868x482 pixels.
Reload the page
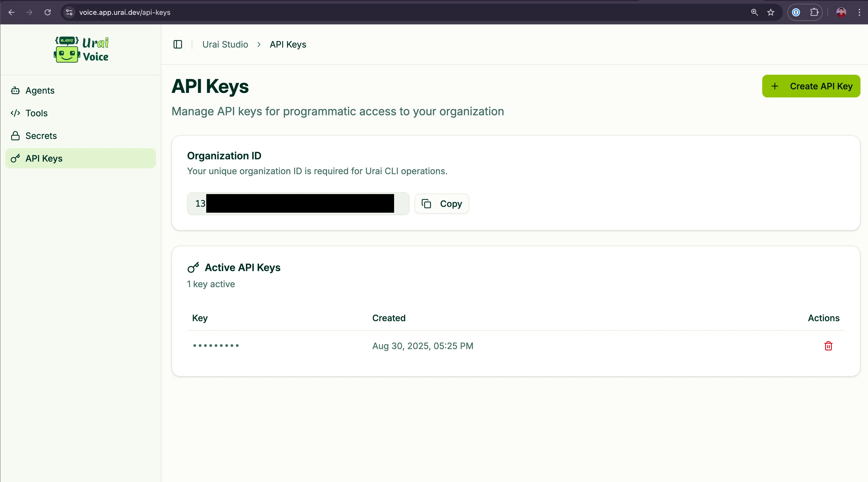click(x=48, y=13)
